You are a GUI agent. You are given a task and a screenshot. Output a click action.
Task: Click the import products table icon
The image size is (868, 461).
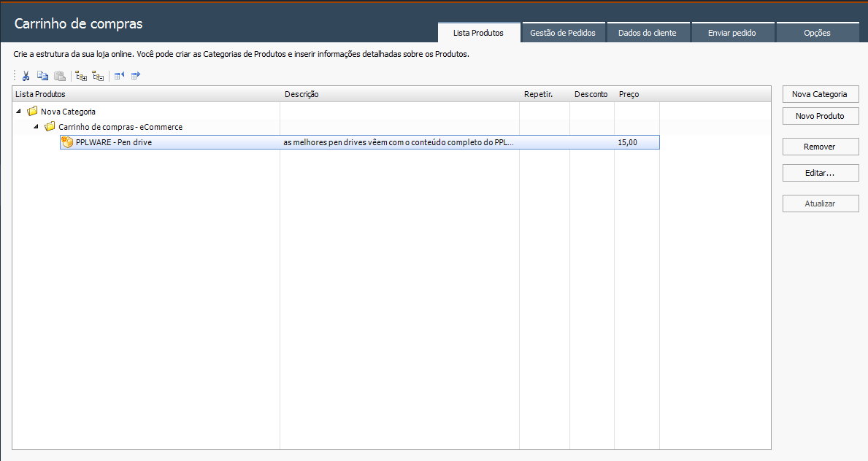click(119, 75)
